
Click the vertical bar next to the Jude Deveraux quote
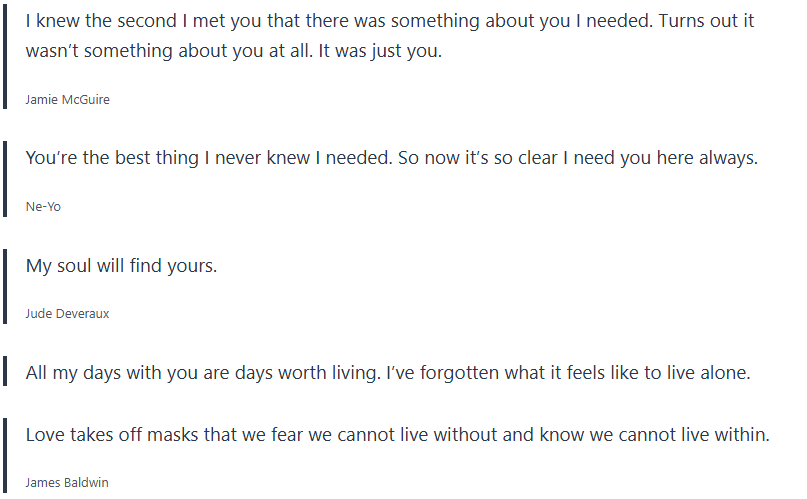6,287
